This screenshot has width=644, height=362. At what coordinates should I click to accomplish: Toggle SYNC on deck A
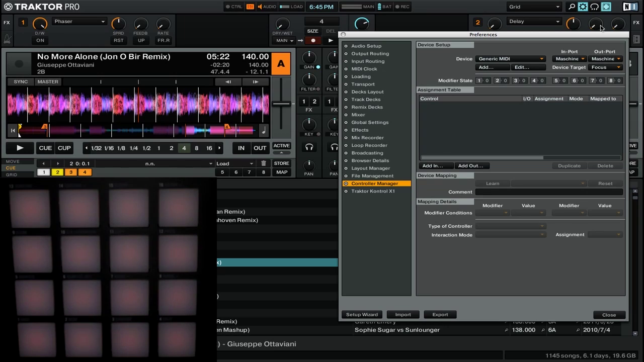[21, 81]
